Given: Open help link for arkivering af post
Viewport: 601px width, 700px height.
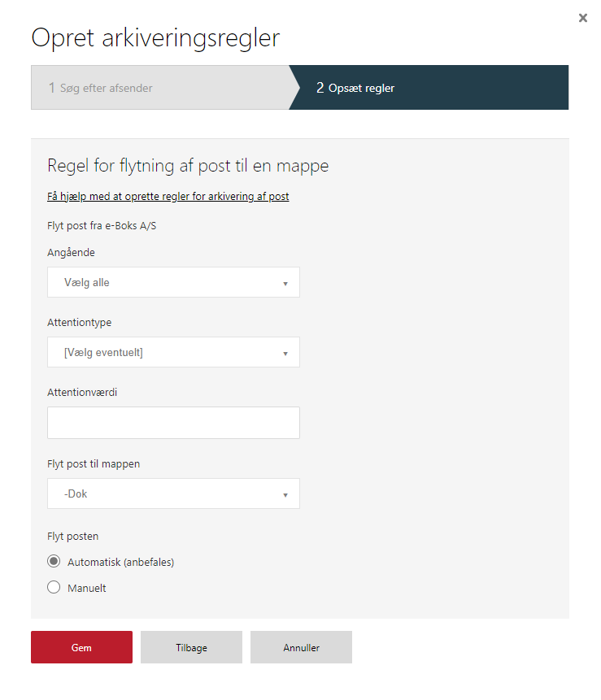Looking at the screenshot, I should tap(168, 197).
